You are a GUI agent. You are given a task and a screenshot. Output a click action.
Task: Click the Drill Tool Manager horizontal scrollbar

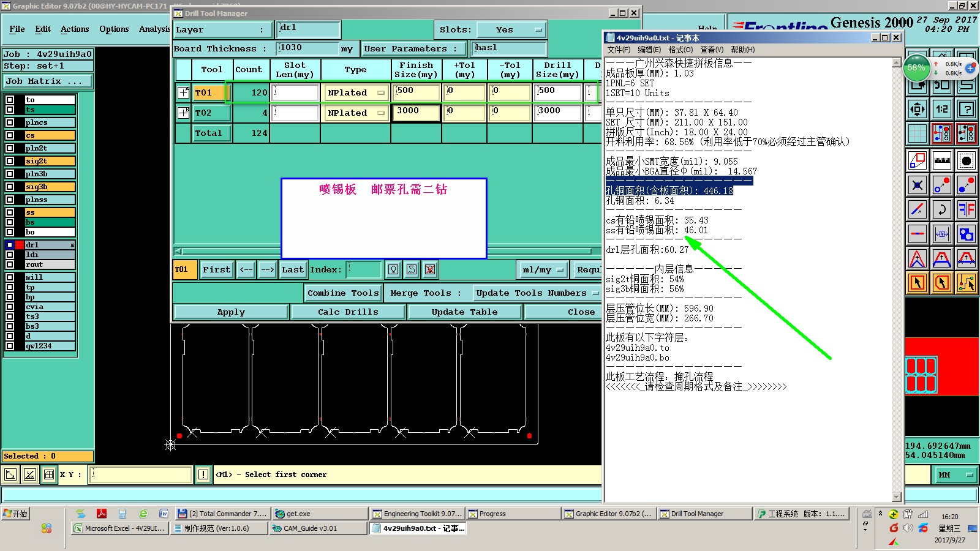[387, 251]
